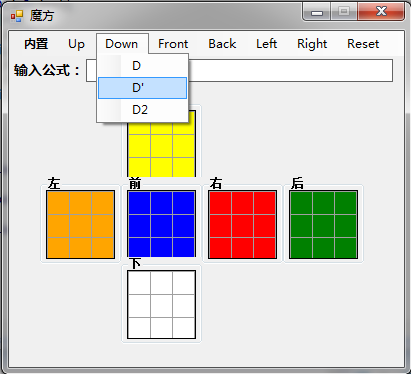Click the white bottom face center square

(x=161, y=306)
